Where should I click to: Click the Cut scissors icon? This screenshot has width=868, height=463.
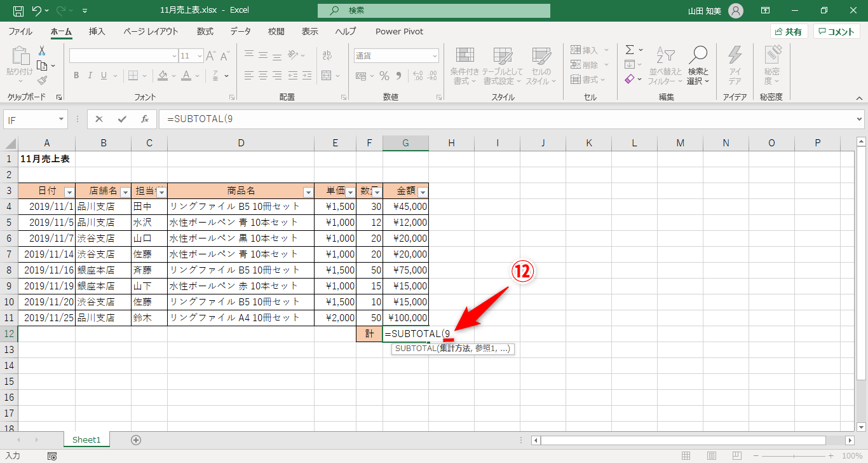42,51
